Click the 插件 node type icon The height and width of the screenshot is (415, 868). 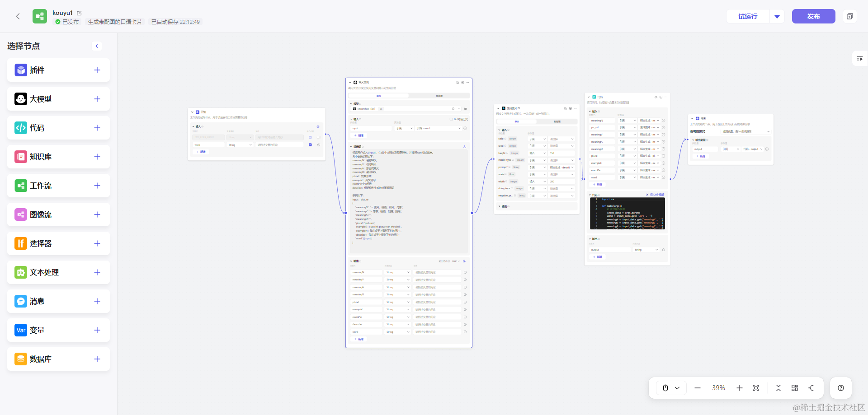point(21,70)
